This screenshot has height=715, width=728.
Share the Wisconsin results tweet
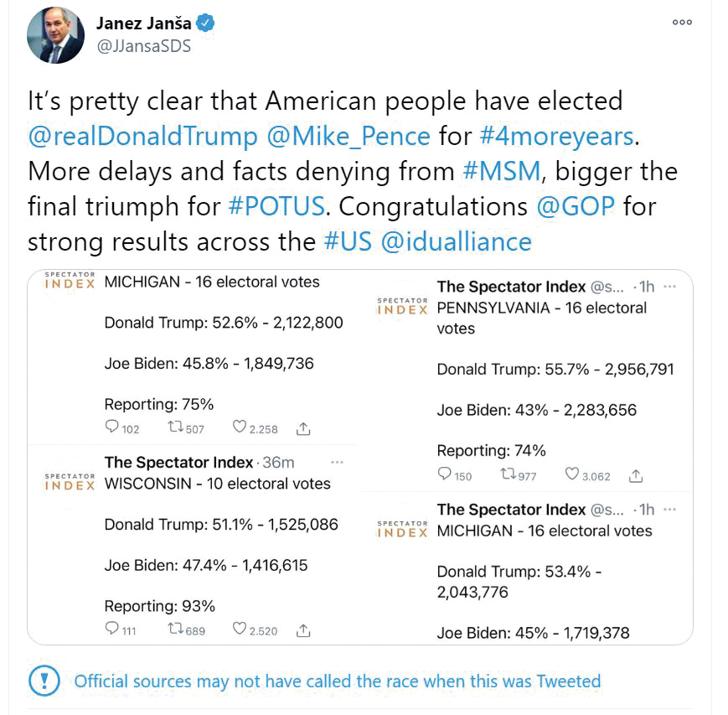pos(304,630)
